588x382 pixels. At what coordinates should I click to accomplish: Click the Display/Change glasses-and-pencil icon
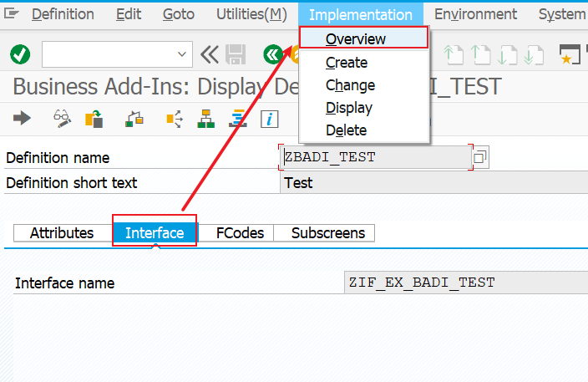62,119
